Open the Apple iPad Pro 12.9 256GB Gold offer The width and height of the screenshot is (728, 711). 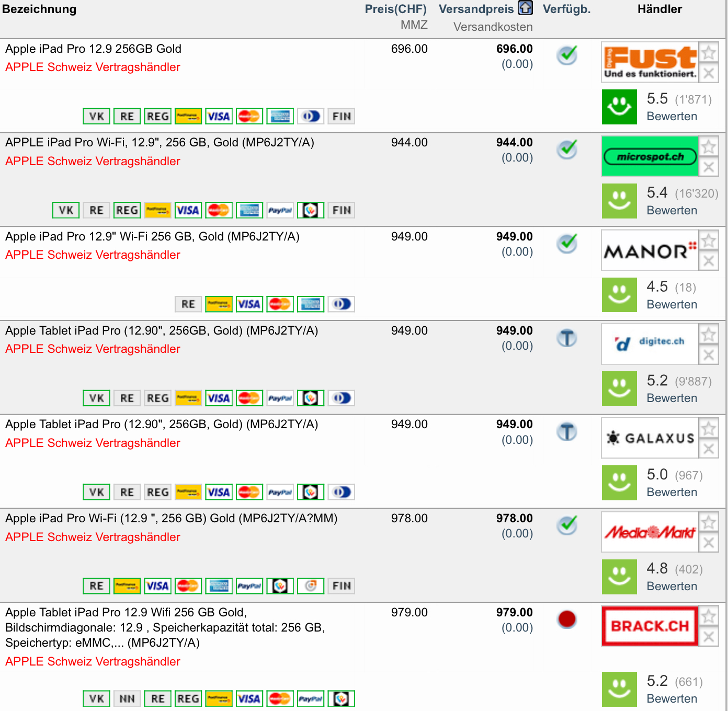click(93, 49)
